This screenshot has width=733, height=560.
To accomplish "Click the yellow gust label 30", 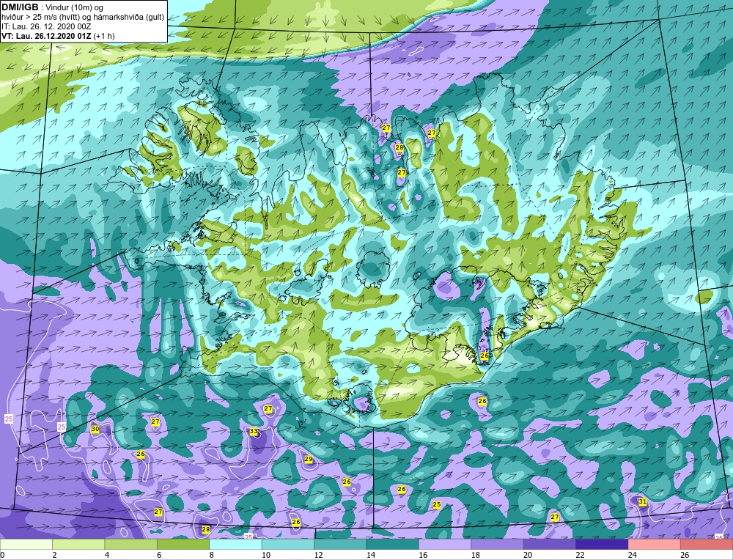I will 95,429.
